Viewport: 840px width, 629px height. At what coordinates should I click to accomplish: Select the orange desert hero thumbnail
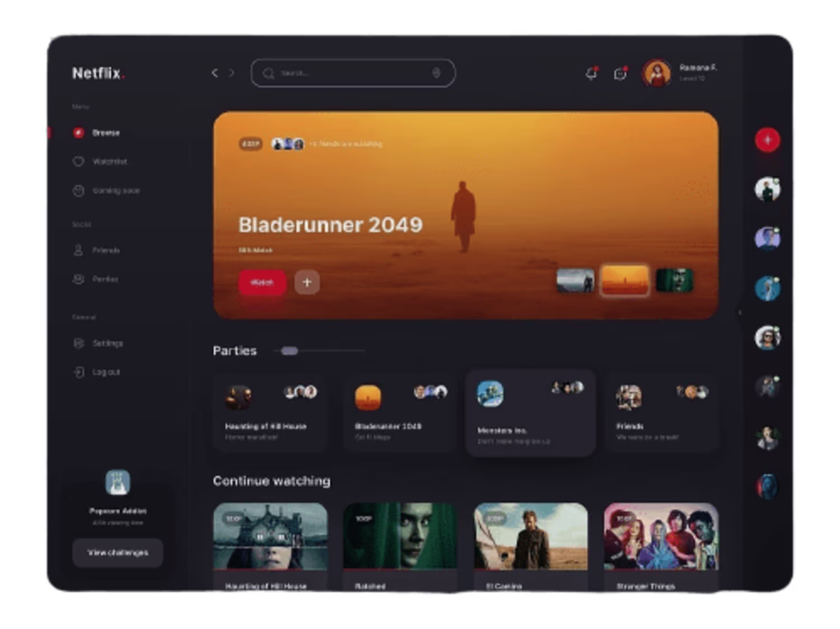[x=624, y=280]
